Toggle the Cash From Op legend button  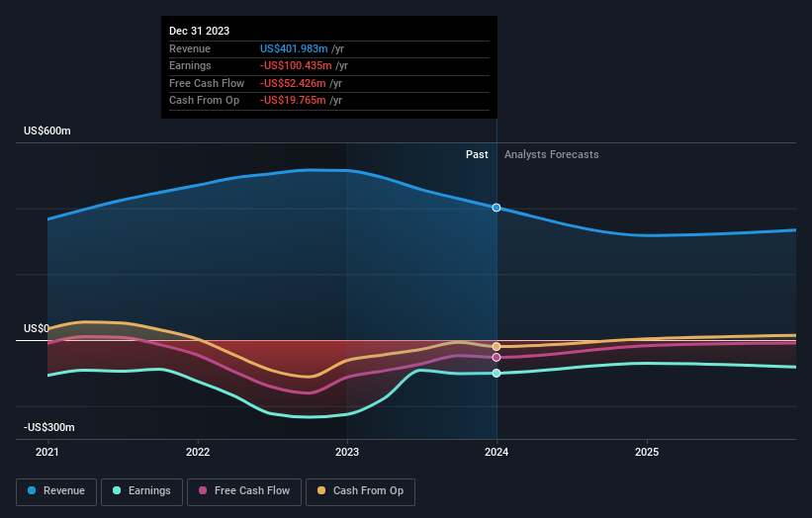[360, 491]
